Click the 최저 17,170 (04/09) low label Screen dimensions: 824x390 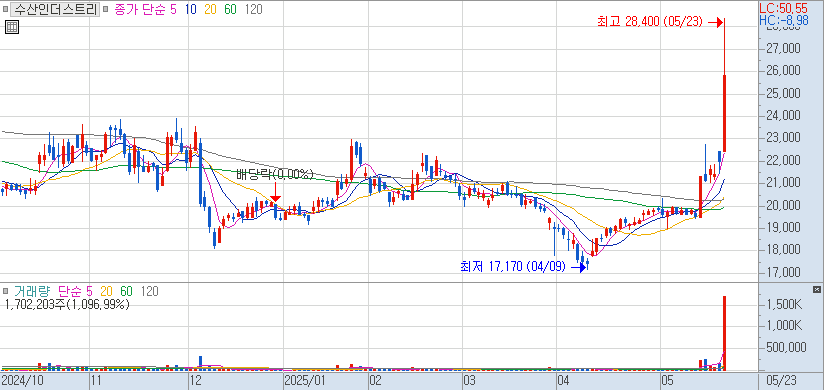coord(512,267)
